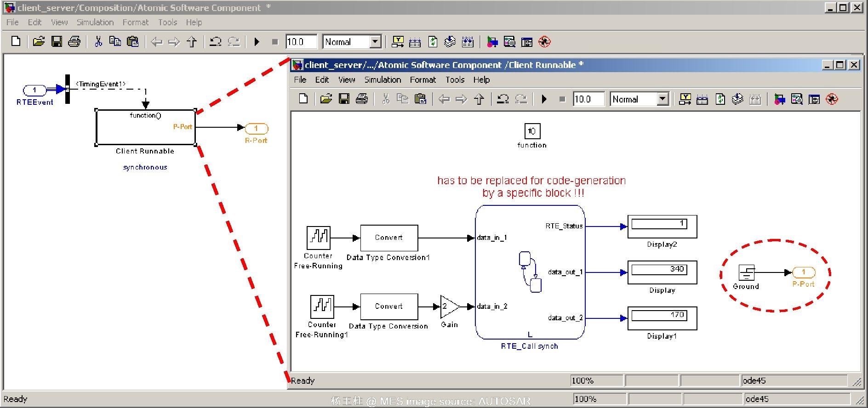Screen dimensions: 868x408
Task: Select the Gain block
Action: click(x=450, y=306)
